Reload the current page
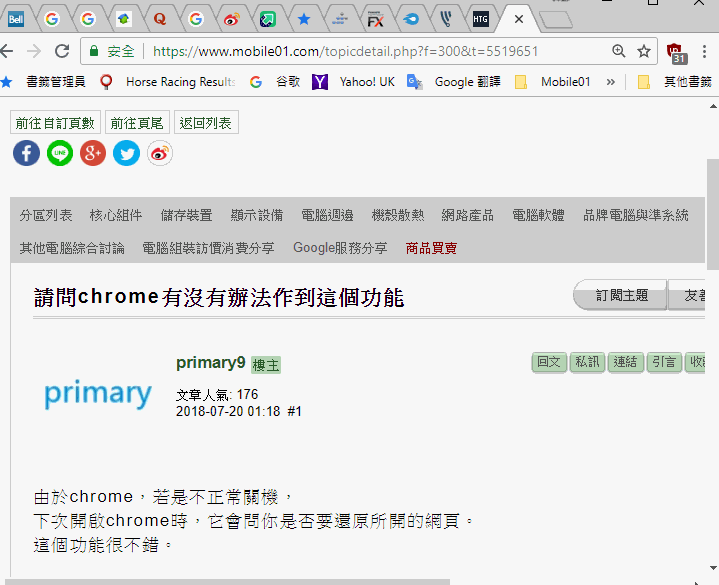 pos(62,51)
